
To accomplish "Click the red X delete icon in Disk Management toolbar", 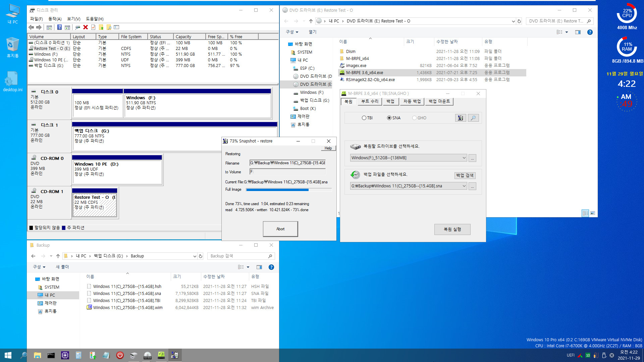I will 86,27.
